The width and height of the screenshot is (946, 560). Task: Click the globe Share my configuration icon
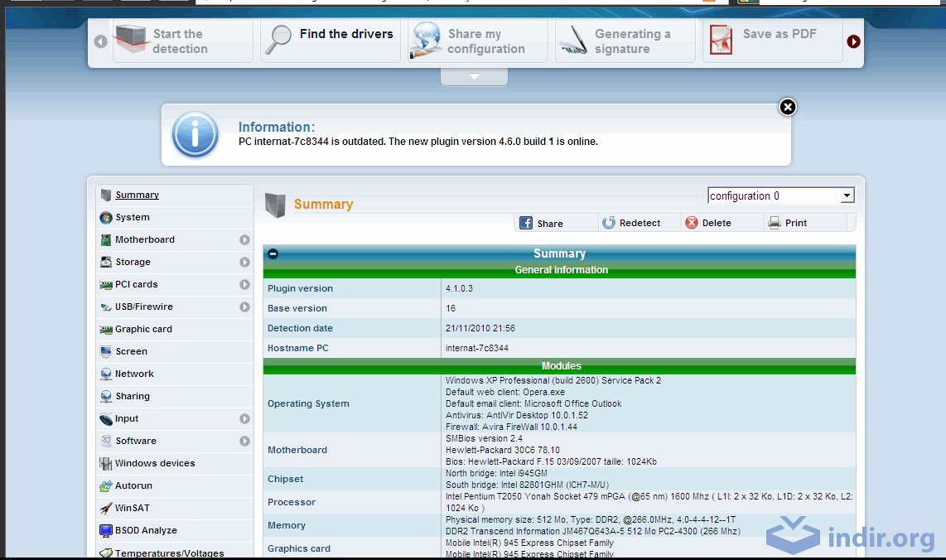426,41
